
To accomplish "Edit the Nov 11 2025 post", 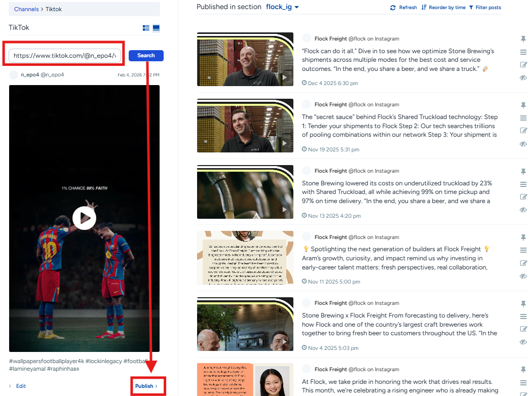I will pyautogui.click(x=523, y=263).
